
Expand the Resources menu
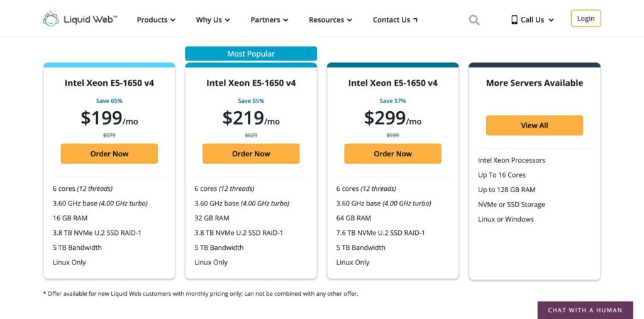point(330,19)
